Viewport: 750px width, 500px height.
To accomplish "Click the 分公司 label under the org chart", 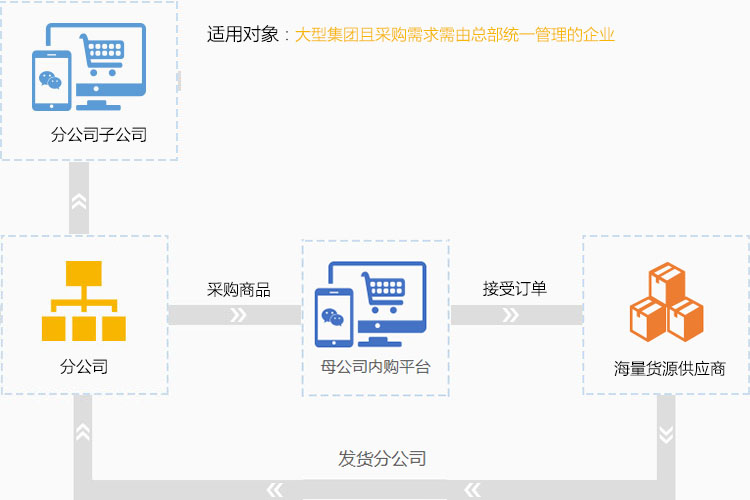I will [83, 367].
